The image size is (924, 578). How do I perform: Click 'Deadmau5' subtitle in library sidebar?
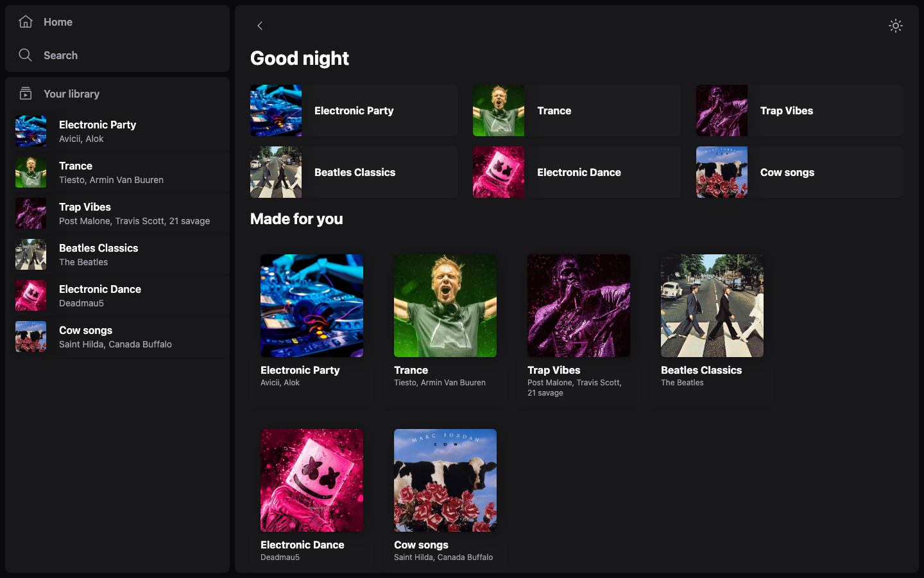pos(81,303)
